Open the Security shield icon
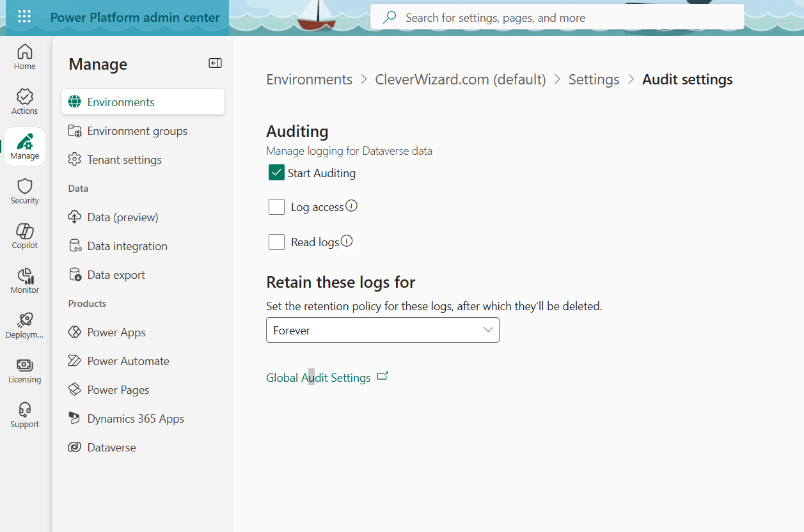Screen dimensions: 804x532 pos(25,186)
